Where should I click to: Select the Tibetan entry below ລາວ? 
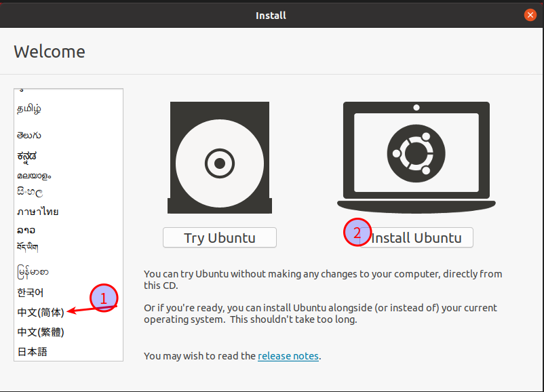28,247
